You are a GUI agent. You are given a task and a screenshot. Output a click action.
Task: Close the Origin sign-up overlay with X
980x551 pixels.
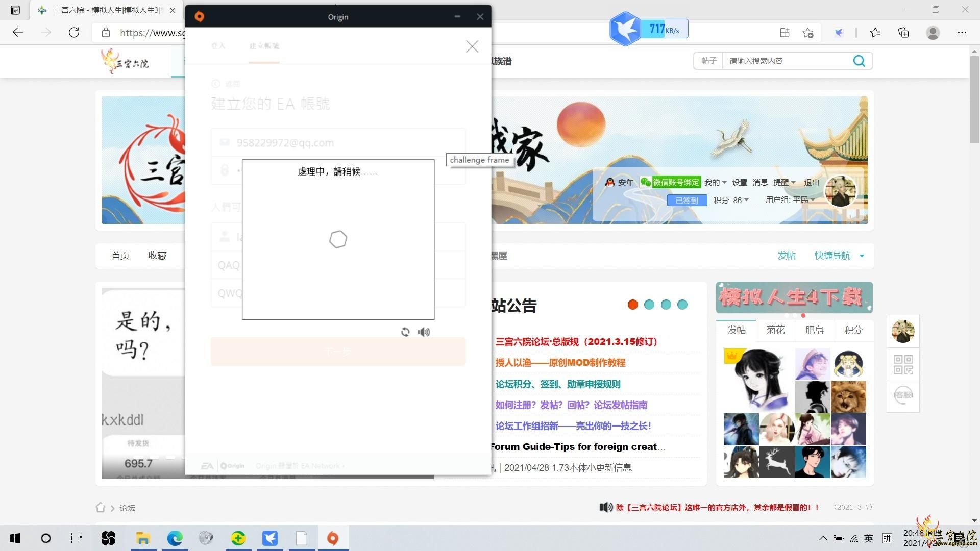pyautogui.click(x=472, y=46)
